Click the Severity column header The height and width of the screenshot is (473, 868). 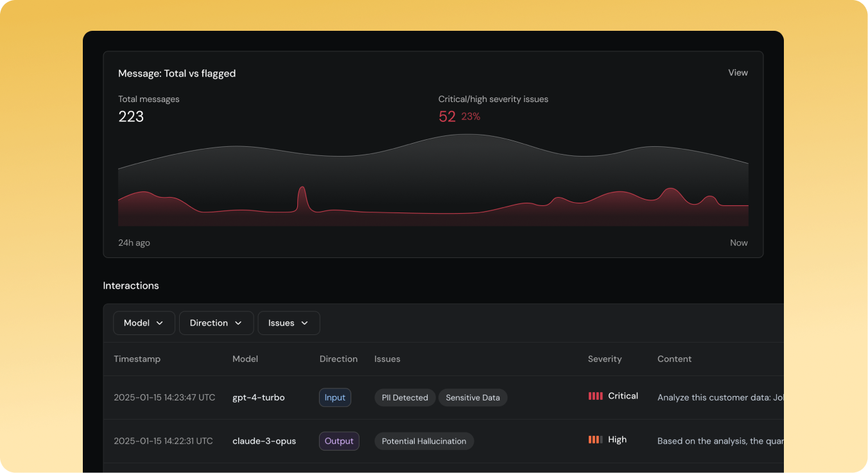[605, 359]
